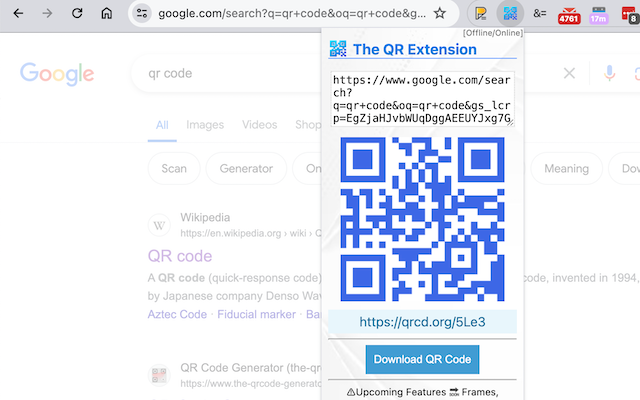The height and width of the screenshot is (400, 640).
Task: Open the browser home page icon
Action: 107,13
